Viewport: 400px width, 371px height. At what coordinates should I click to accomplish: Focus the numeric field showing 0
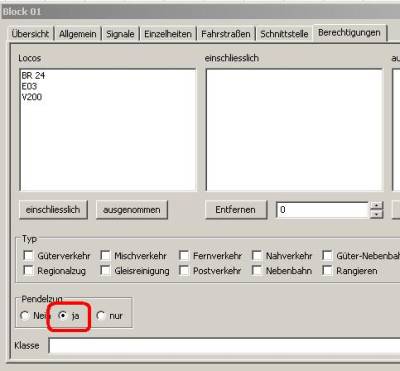pyautogui.click(x=323, y=210)
